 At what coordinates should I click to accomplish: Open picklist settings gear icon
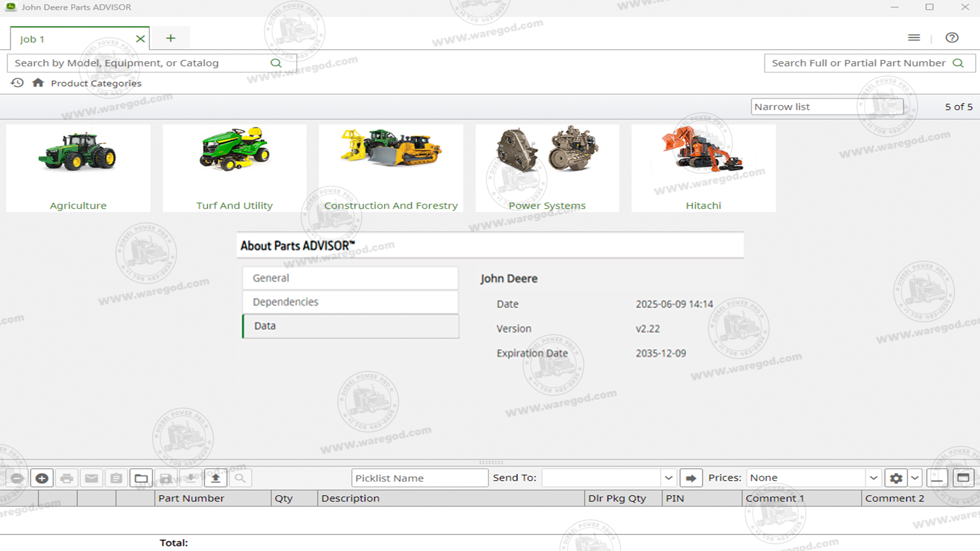(896, 478)
